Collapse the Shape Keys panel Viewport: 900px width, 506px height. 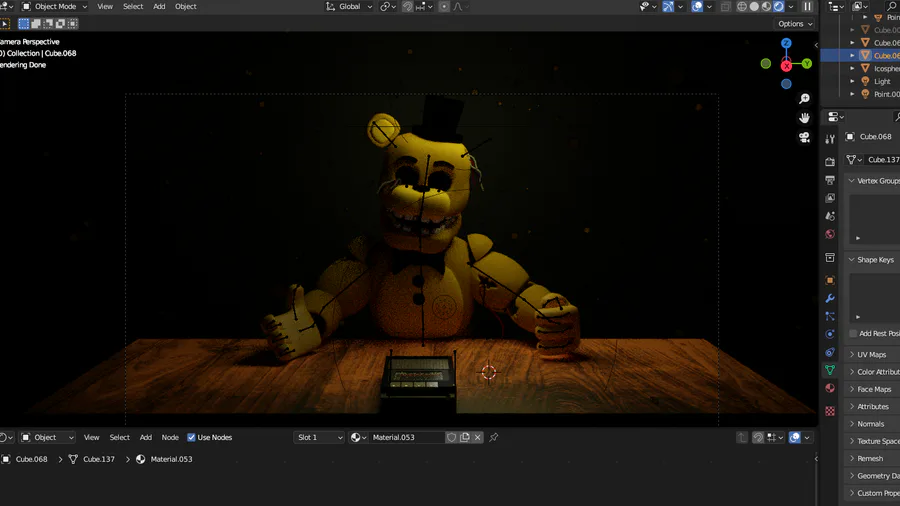[x=874, y=260]
